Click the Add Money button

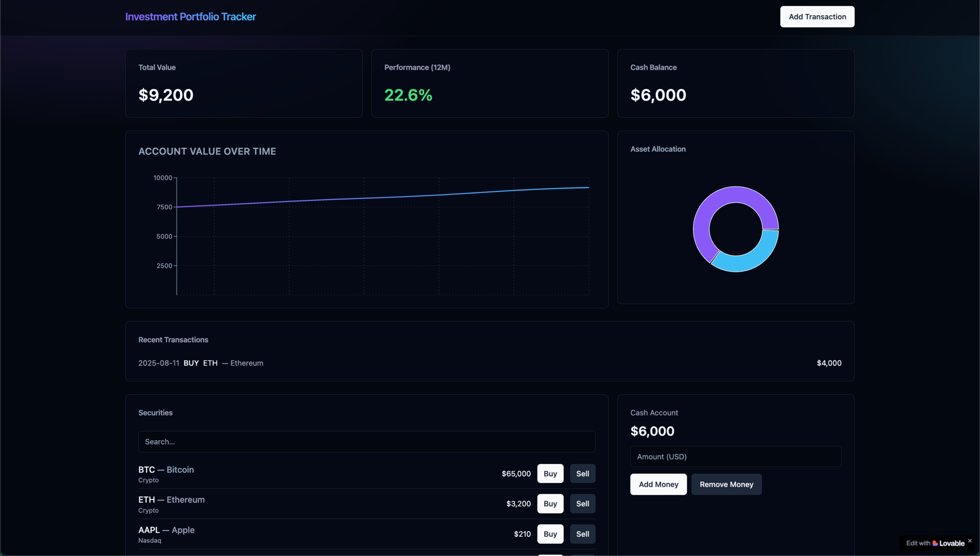658,485
